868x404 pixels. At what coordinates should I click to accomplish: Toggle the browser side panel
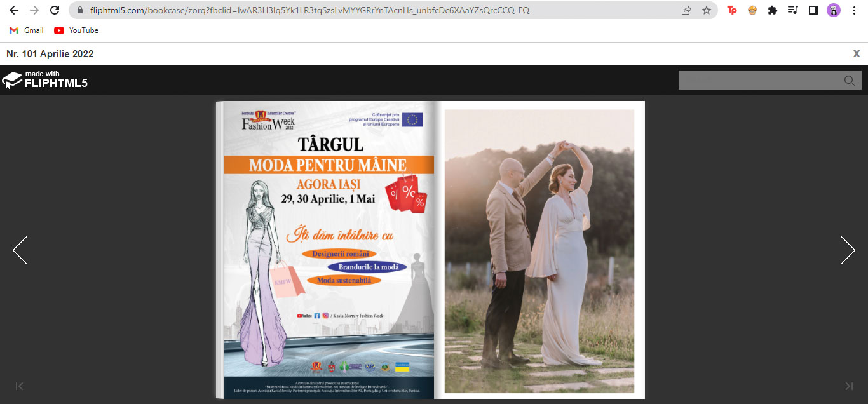click(x=813, y=10)
